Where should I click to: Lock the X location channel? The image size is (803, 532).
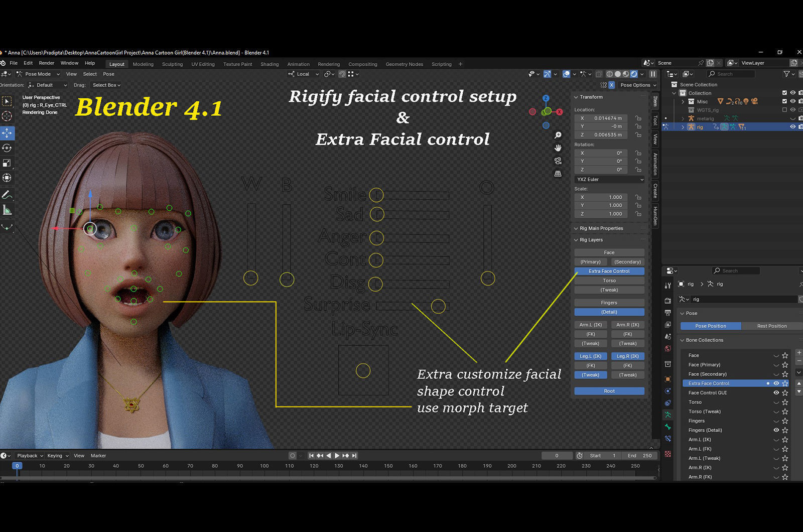pyautogui.click(x=638, y=118)
